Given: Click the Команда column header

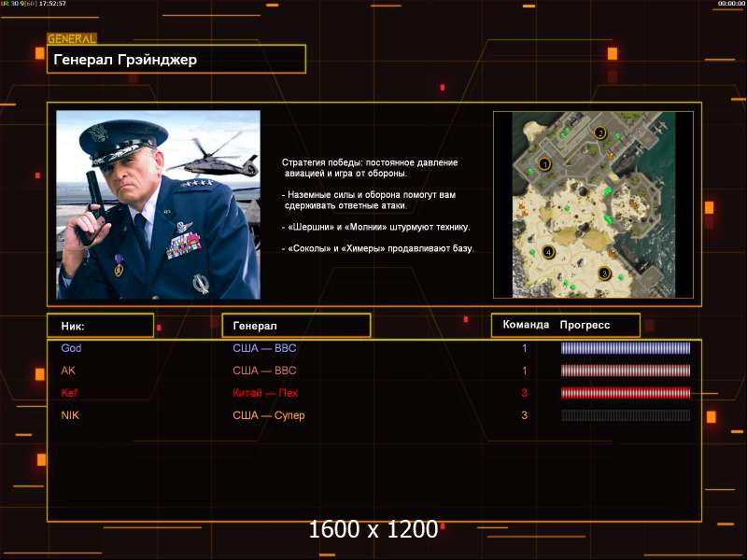Looking at the screenshot, I should pyautogui.click(x=526, y=325).
